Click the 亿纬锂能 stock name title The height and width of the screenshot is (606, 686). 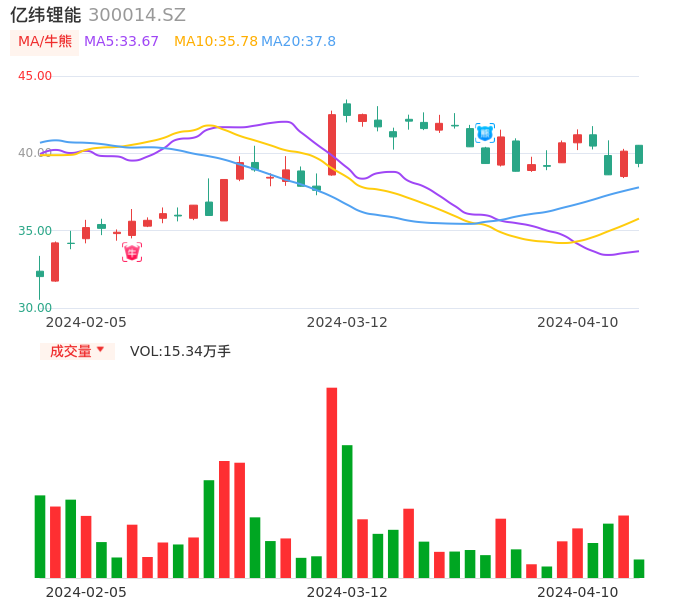click(45, 15)
